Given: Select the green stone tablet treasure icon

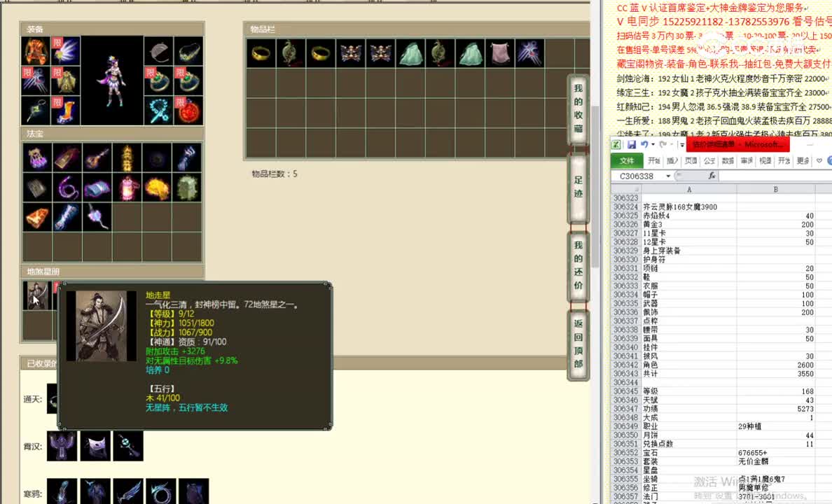Looking at the screenshot, I should 187,188.
